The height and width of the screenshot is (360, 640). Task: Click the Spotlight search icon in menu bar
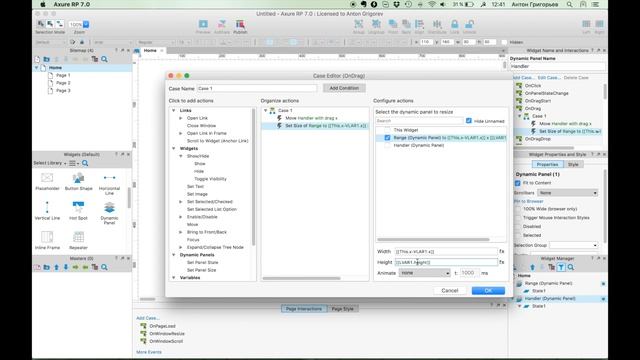pos(569,4)
